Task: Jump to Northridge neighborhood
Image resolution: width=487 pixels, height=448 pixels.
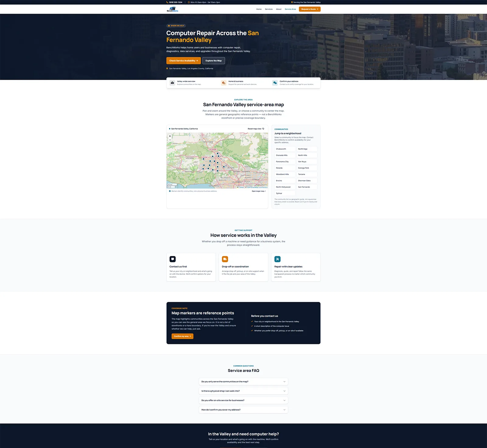Action: [307, 149]
